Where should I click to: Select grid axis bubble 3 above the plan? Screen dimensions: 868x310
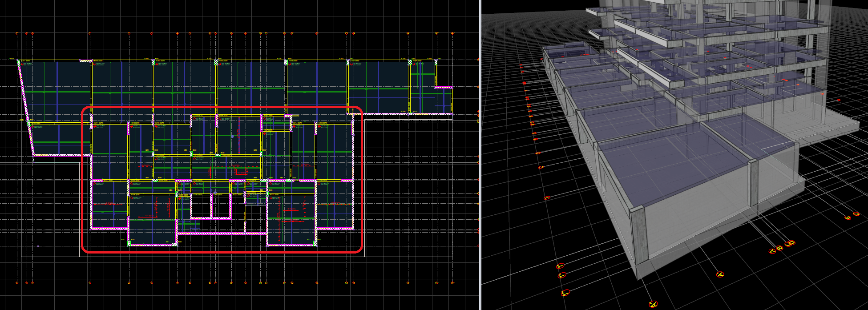tap(152, 33)
